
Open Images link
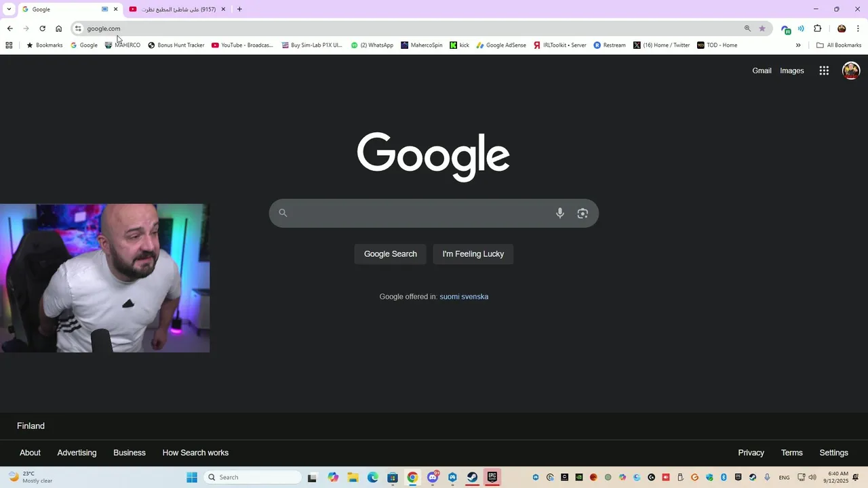pos(792,70)
